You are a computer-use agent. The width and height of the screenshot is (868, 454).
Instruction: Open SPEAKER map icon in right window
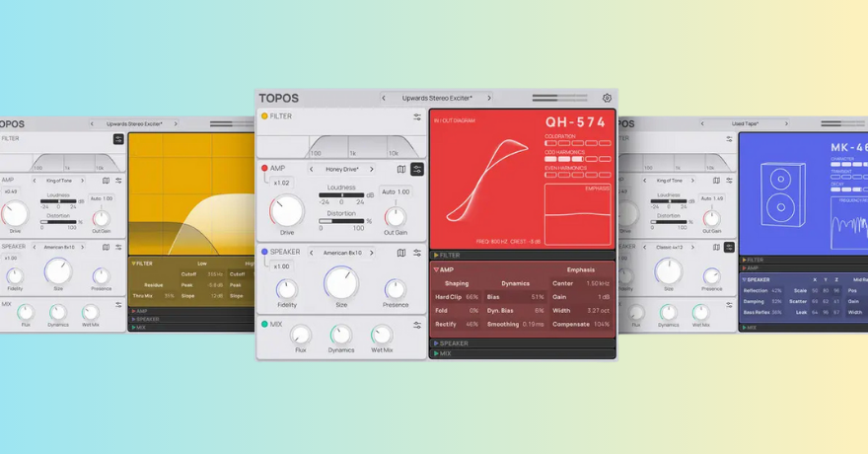coord(716,247)
